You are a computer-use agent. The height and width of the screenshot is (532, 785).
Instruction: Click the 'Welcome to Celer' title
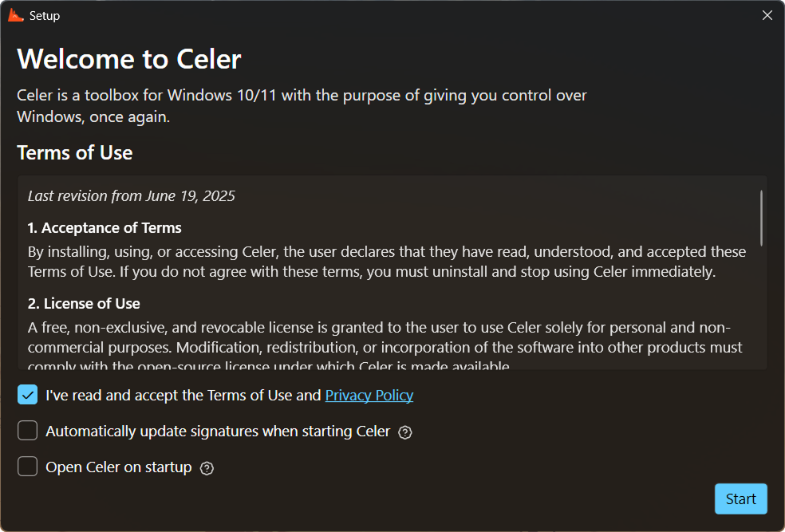[129, 59]
